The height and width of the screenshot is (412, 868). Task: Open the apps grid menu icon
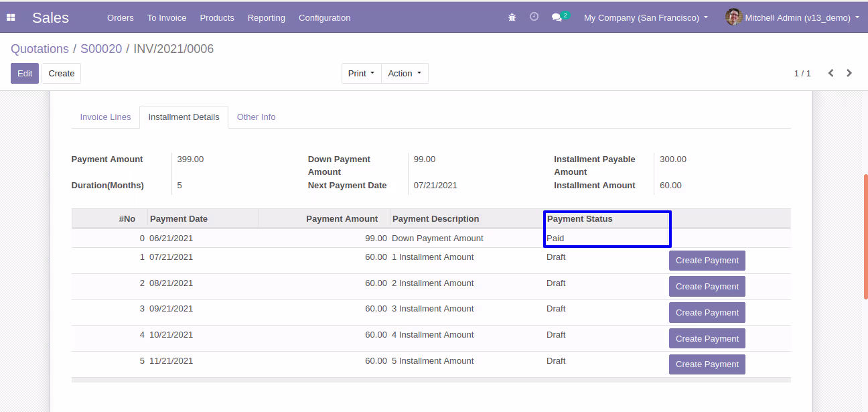click(11, 17)
